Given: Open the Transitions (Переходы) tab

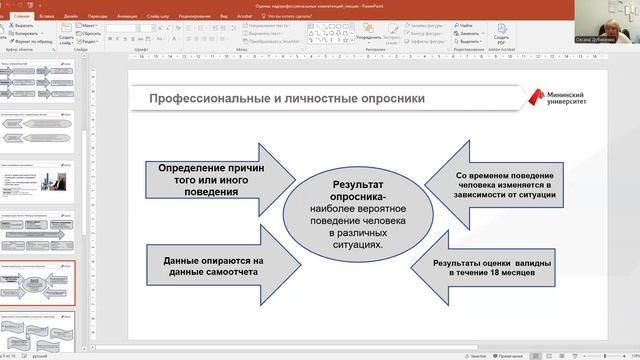Looking at the screenshot, I should pos(98,16).
